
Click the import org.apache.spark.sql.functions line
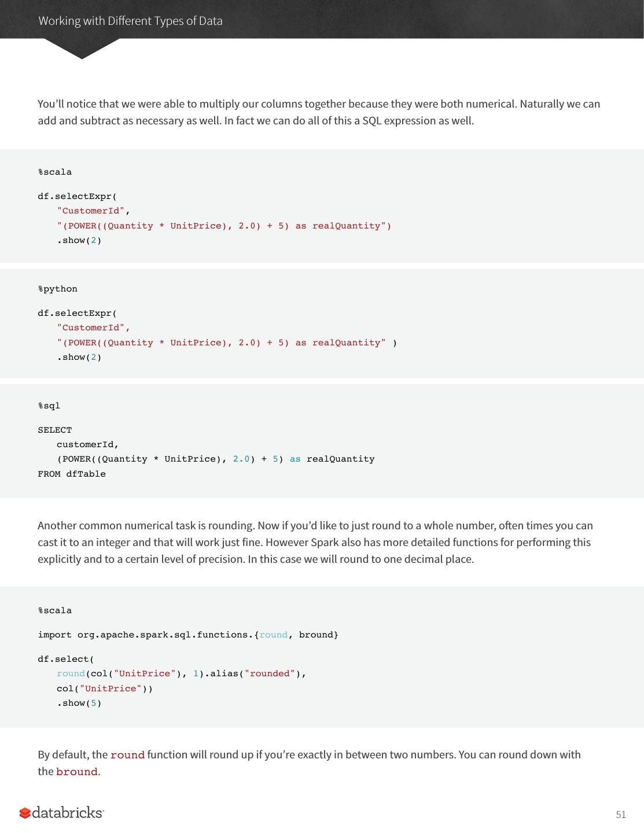[x=188, y=635]
